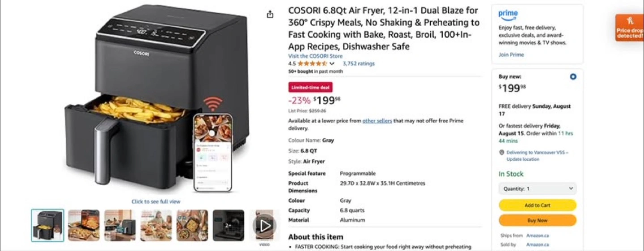Play the product video thumbnail

pos(265,226)
